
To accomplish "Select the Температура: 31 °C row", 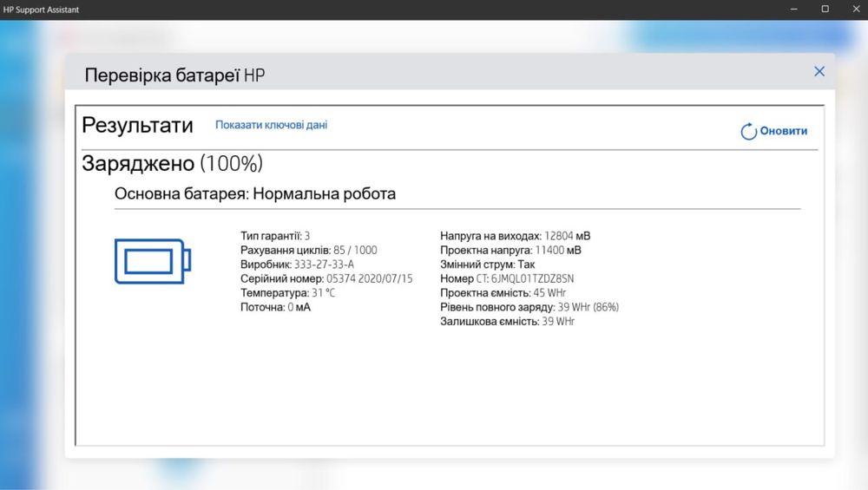I will tap(288, 293).
